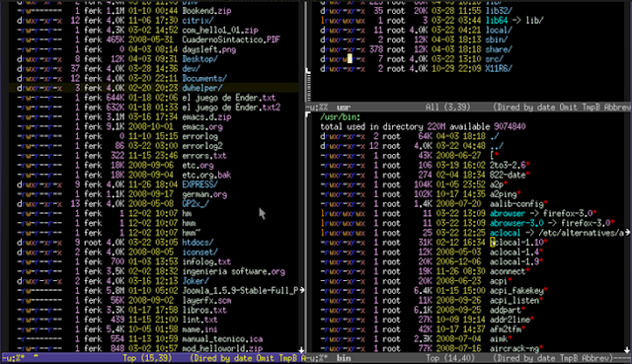
Task: Open the Documents/ directory
Action: tap(204, 79)
